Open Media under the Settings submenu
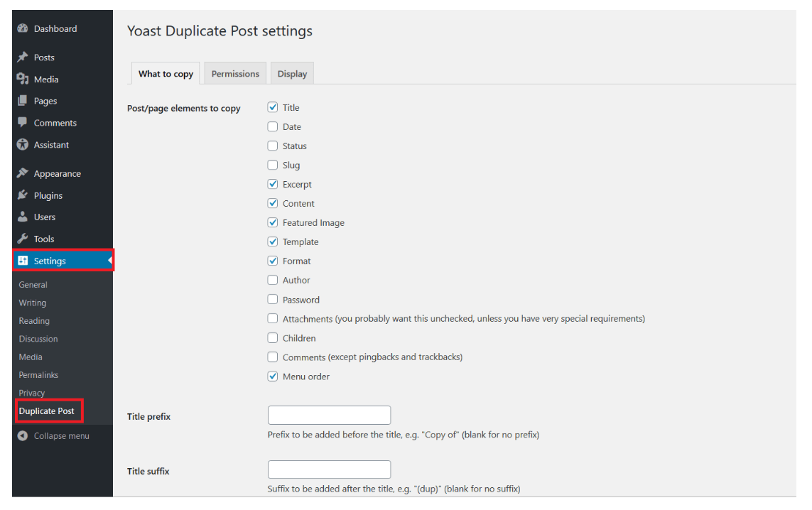 pyautogui.click(x=31, y=357)
